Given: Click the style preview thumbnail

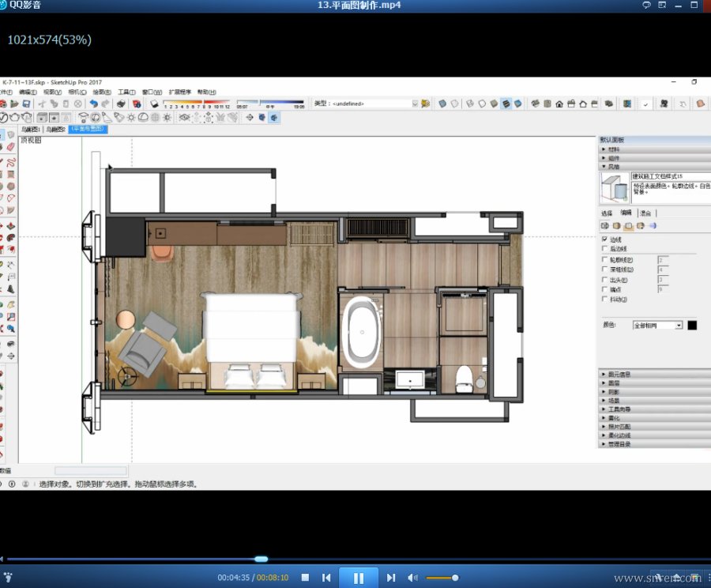Looking at the screenshot, I should point(614,189).
